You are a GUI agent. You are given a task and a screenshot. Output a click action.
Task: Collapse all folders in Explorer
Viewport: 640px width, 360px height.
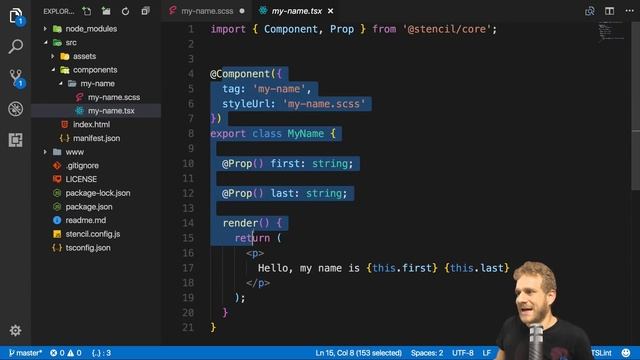[x=145, y=11]
